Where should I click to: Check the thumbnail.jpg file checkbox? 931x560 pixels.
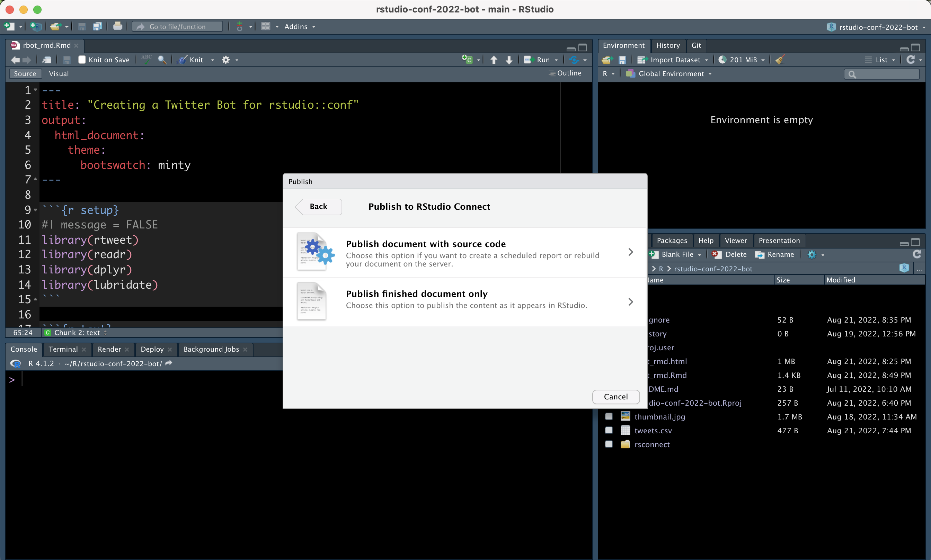pyautogui.click(x=609, y=416)
